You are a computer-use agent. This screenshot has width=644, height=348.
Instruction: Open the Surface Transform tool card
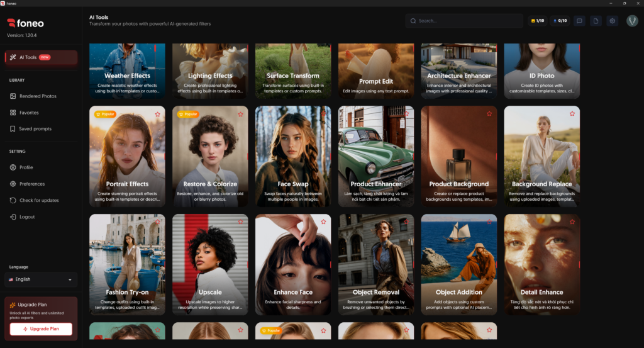[293, 70]
